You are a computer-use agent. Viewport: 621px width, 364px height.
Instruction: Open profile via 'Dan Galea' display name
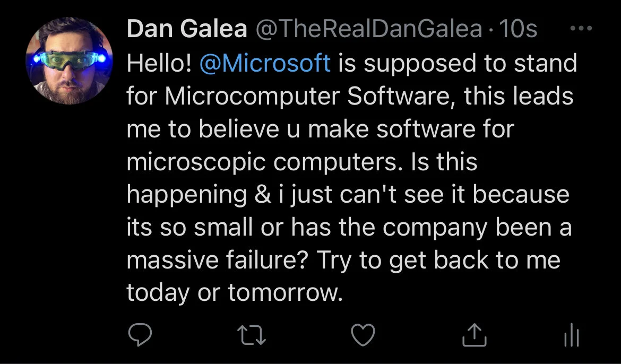click(x=187, y=29)
